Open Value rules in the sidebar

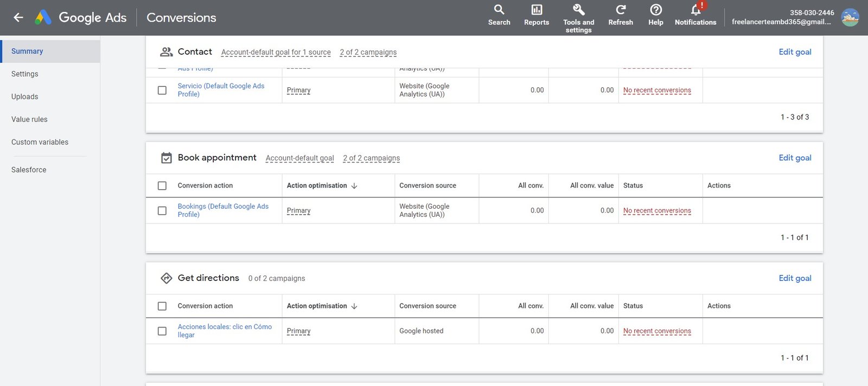coord(29,119)
